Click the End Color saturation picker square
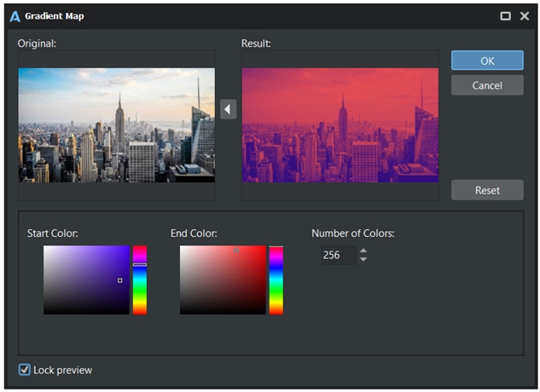This screenshot has height=392, width=540. coord(223,280)
